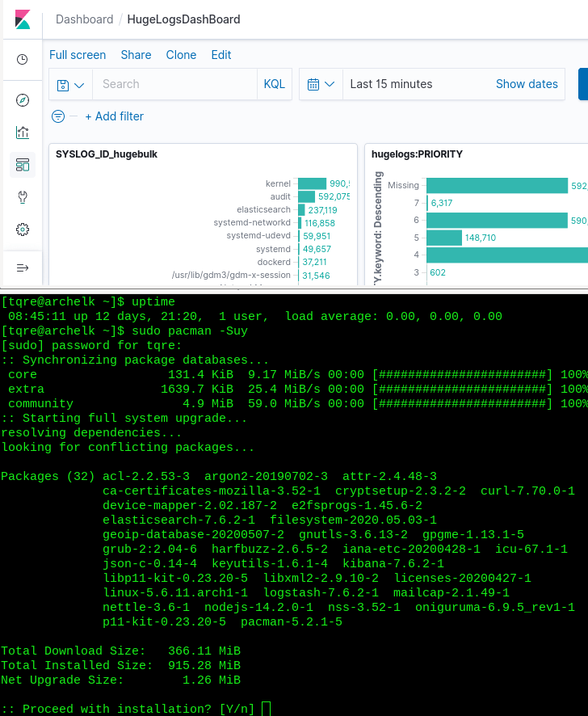
Task: Click the Dashboard breadcrumb link
Action: click(x=85, y=19)
